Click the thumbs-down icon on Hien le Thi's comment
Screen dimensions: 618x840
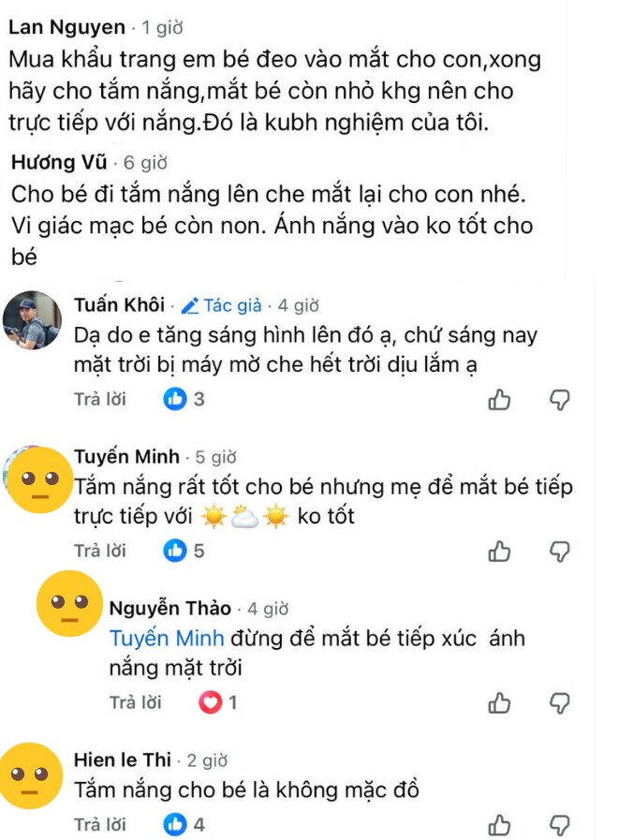click(x=561, y=823)
